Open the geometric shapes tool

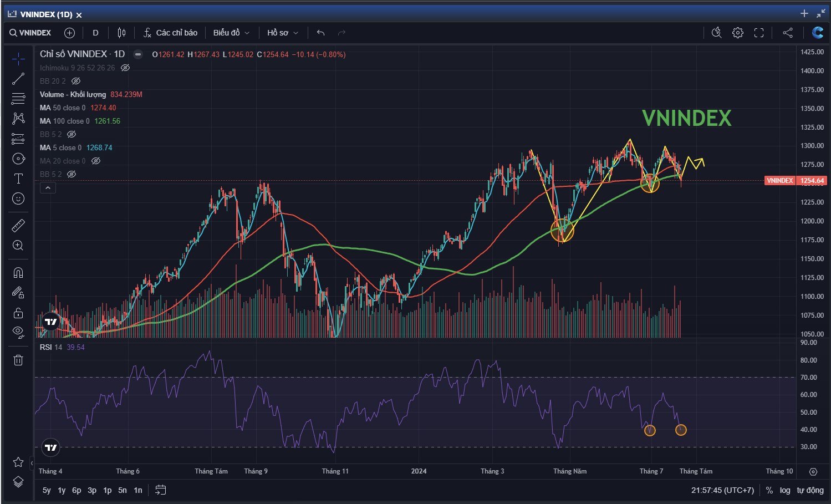coord(18,159)
